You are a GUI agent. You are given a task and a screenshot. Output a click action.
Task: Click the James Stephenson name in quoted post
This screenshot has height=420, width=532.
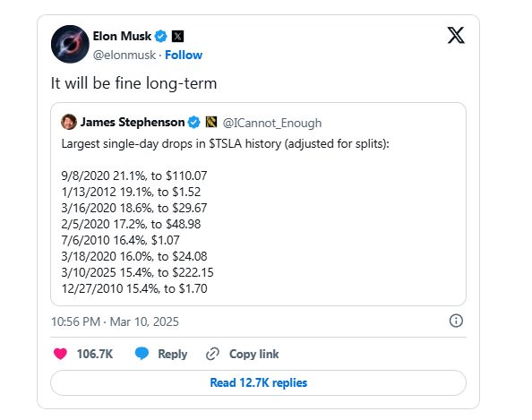point(133,122)
